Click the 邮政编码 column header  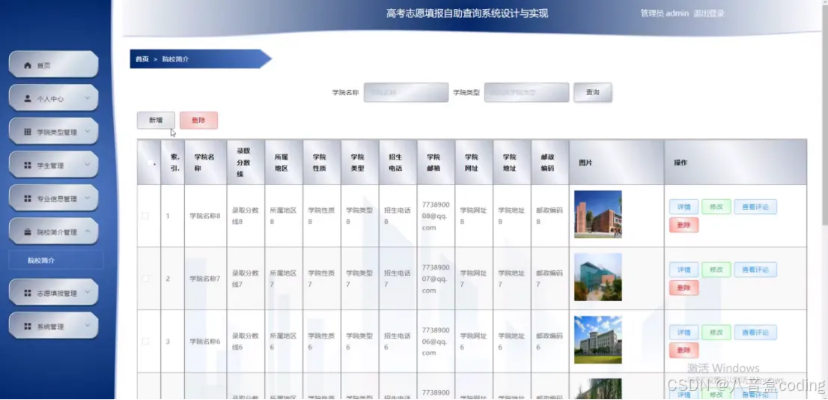[550, 162]
